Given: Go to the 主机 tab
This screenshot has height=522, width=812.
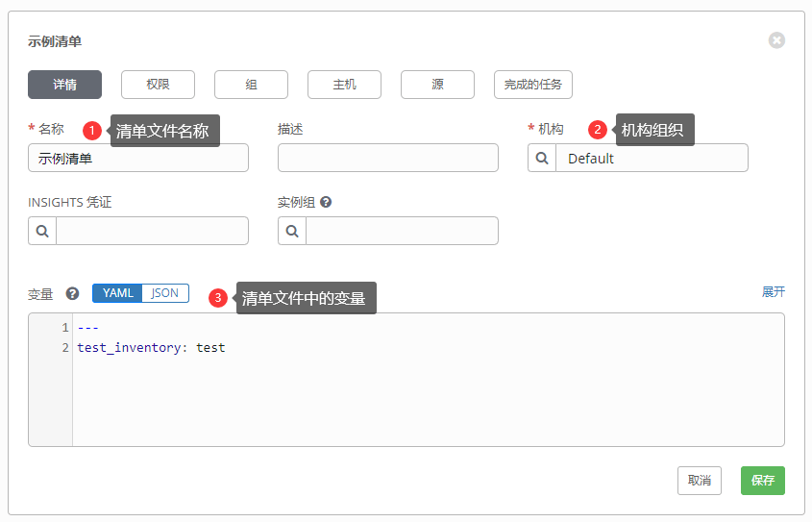Looking at the screenshot, I should [344, 85].
